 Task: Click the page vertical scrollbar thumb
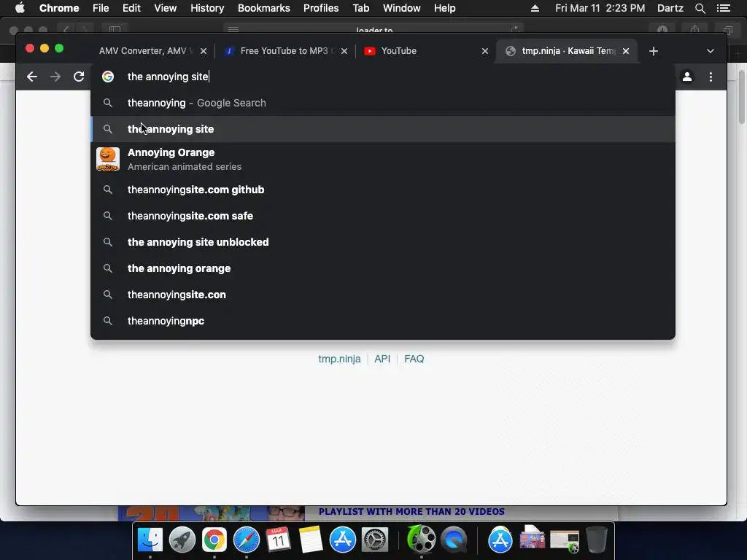[741, 97]
